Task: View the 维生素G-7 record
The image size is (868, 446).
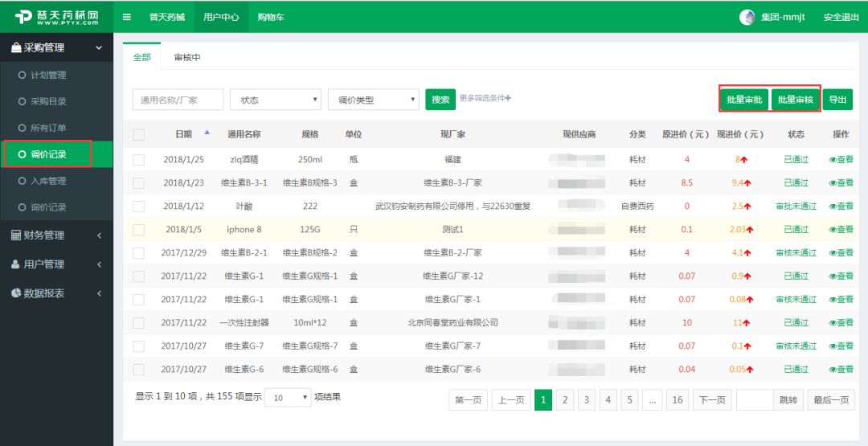Action: (x=841, y=346)
